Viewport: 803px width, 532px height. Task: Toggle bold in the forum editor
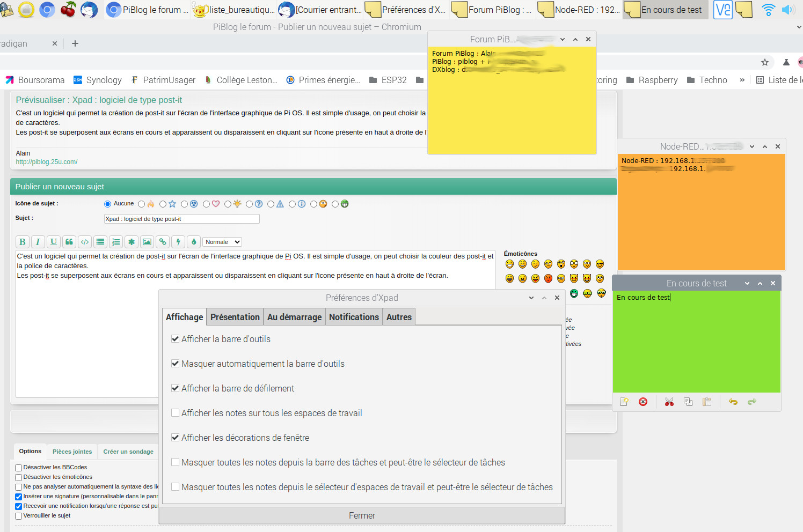[x=23, y=242]
